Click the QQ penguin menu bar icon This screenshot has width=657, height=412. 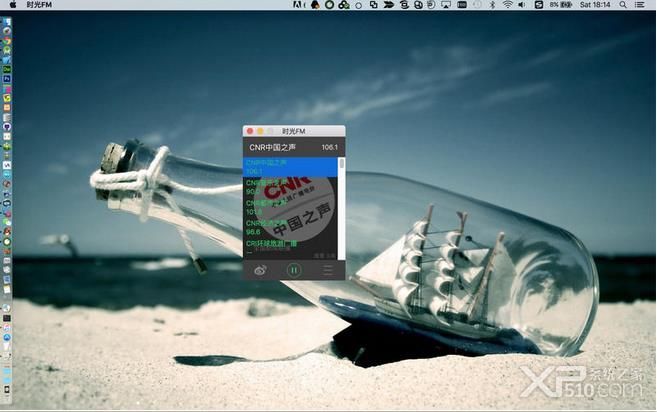coord(315,5)
